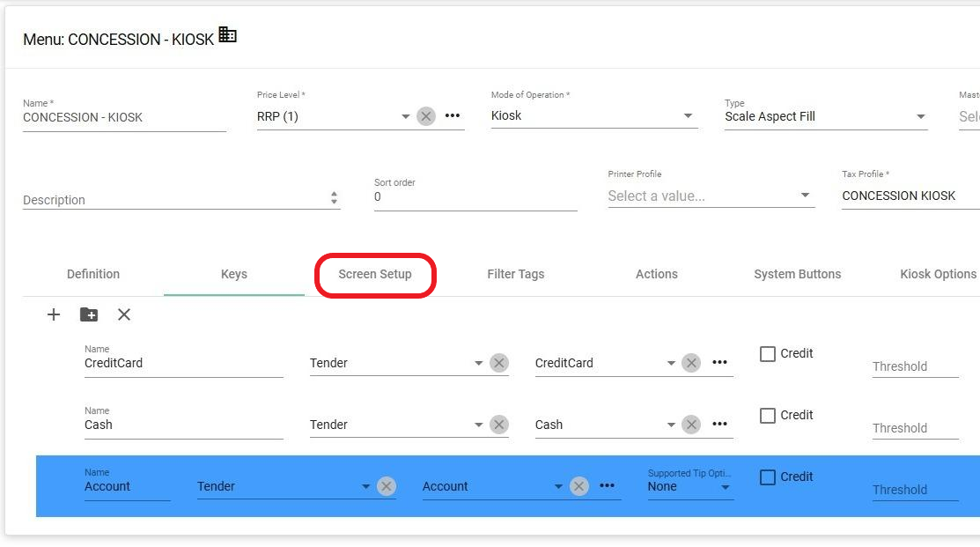
Task: Click the X delete icon in keys toolbar
Action: (124, 314)
